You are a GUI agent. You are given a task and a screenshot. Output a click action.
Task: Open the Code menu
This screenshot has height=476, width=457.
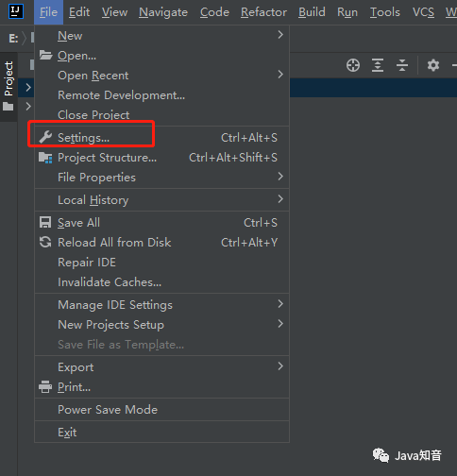click(214, 12)
